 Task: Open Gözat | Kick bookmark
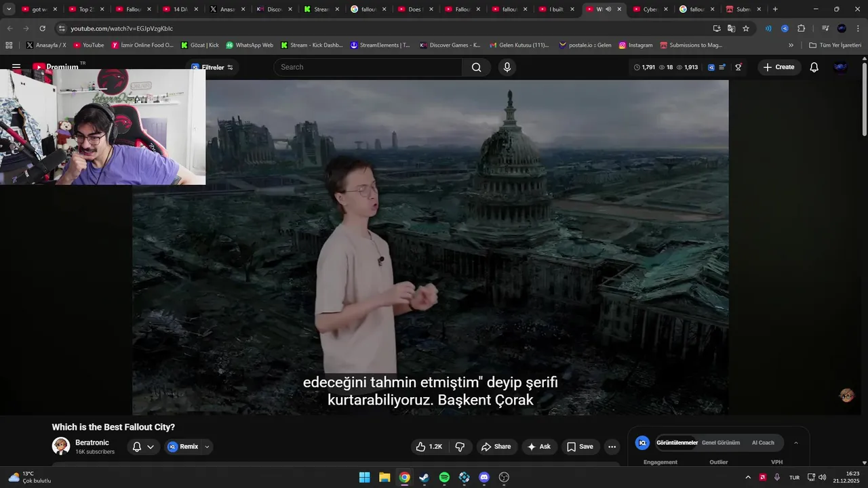coord(199,45)
